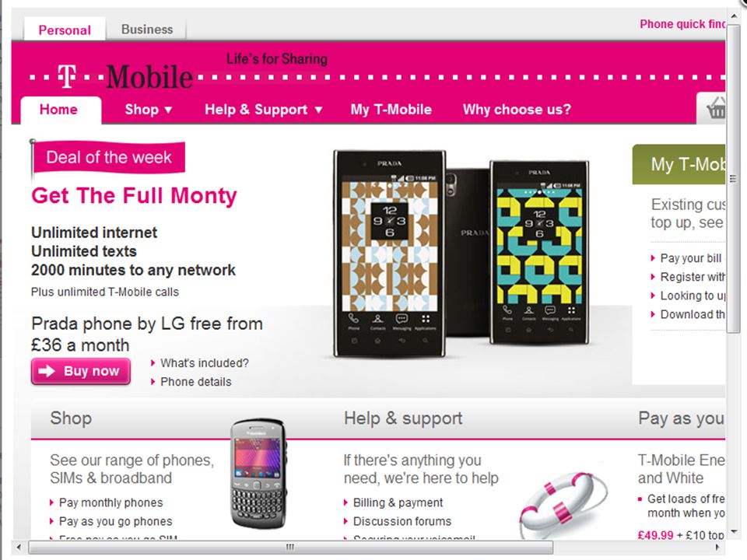
Task: Open the Why choose us? menu item
Action: coord(517,110)
